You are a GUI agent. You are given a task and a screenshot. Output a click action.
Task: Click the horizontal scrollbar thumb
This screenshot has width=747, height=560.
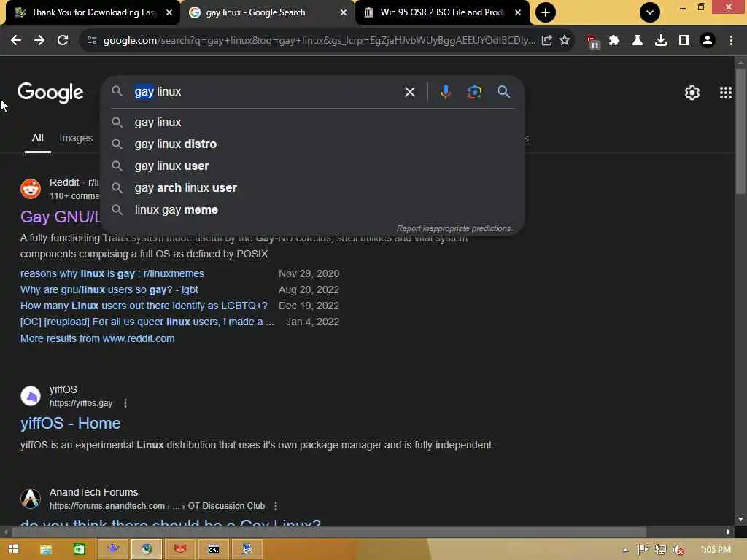click(x=329, y=532)
